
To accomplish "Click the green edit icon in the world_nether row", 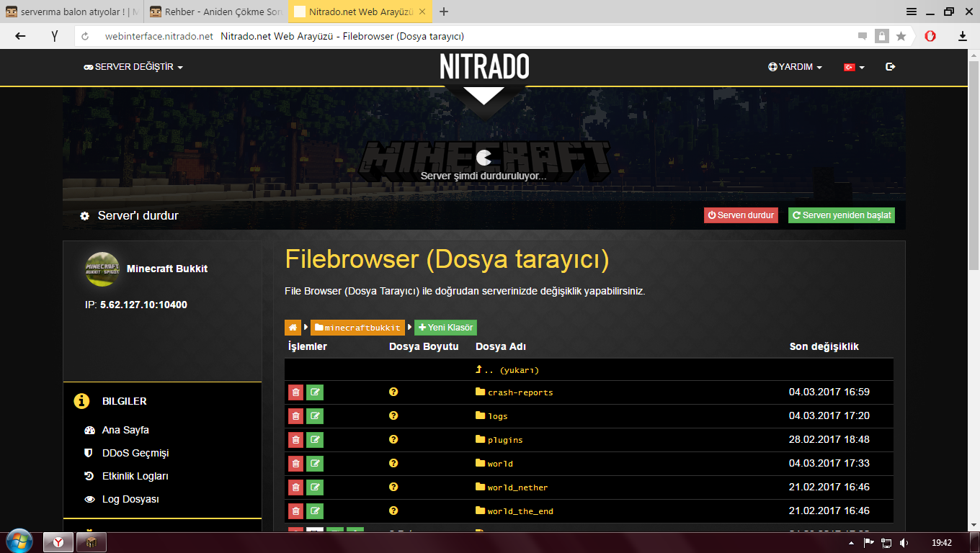I will coord(315,487).
